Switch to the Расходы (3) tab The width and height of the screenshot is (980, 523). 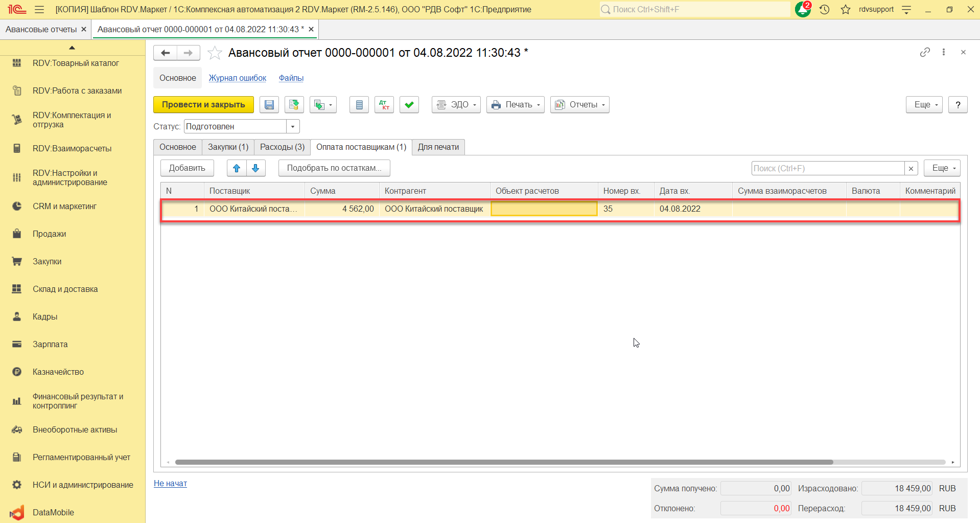click(x=282, y=147)
